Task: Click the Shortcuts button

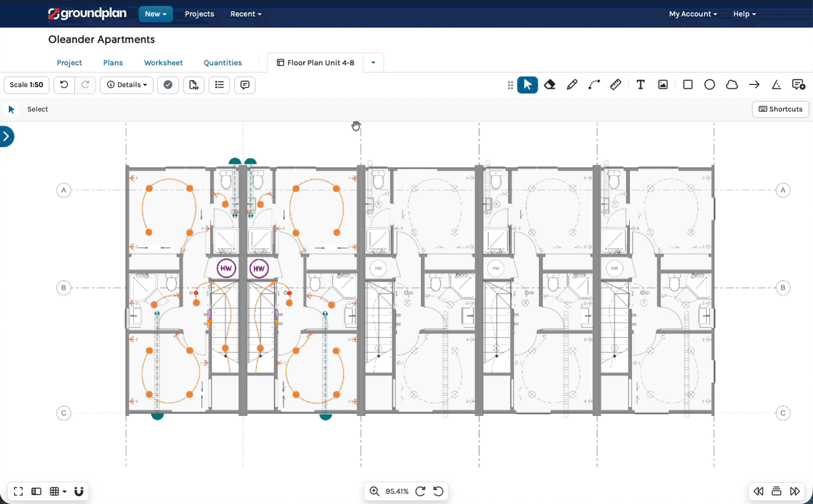Action: pyautogui.click(x=780, y=109)
